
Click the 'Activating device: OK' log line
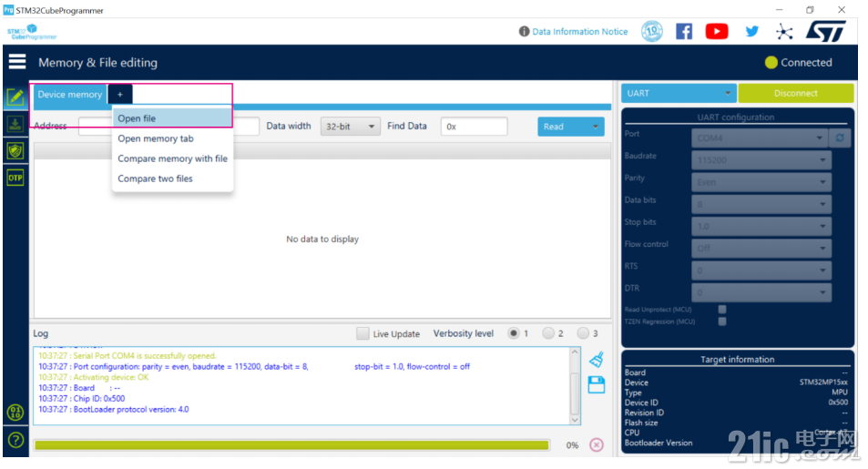94,377
